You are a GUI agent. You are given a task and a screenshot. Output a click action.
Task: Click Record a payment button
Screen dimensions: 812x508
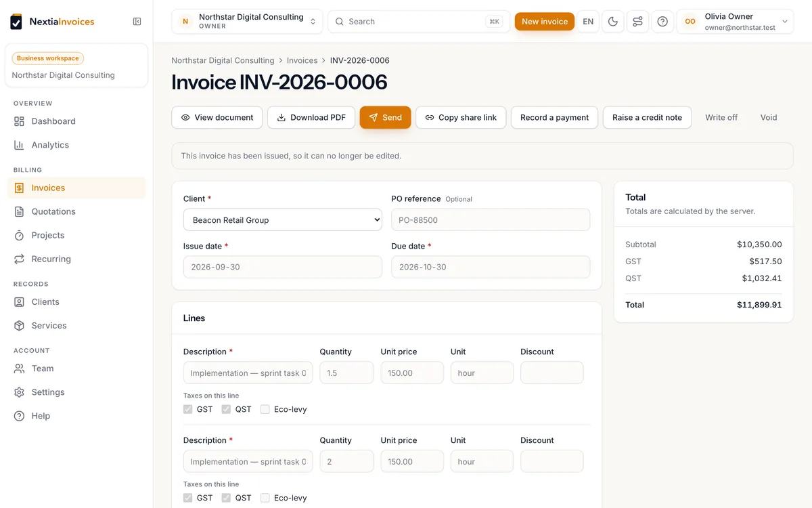point(554,117)
